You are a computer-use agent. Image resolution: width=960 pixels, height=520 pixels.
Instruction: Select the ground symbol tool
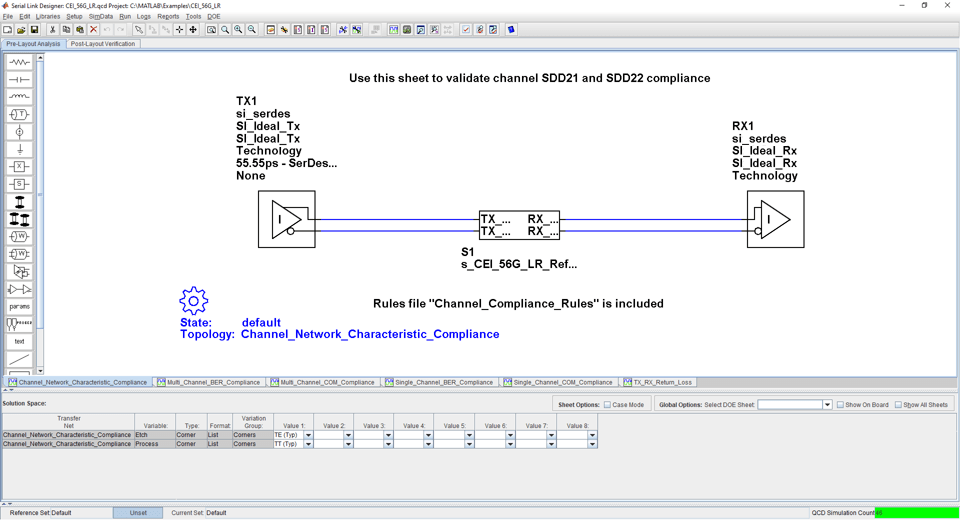(19, 149)
